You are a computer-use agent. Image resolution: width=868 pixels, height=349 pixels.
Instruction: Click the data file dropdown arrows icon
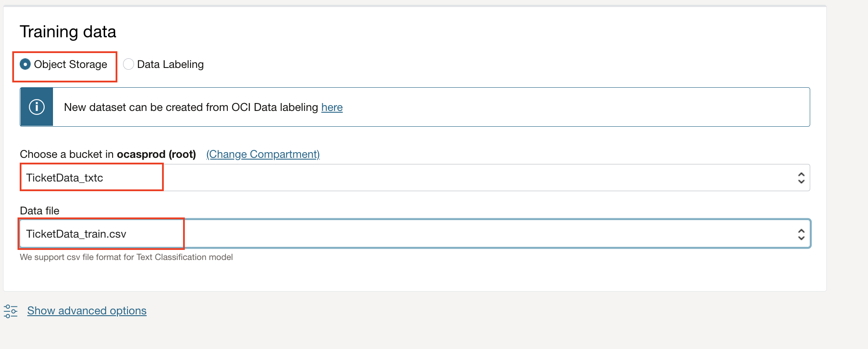coord(801,234)
